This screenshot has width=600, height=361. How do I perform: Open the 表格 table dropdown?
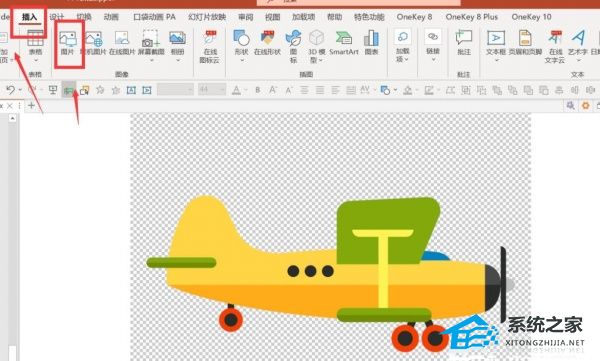tap(36, 60)
